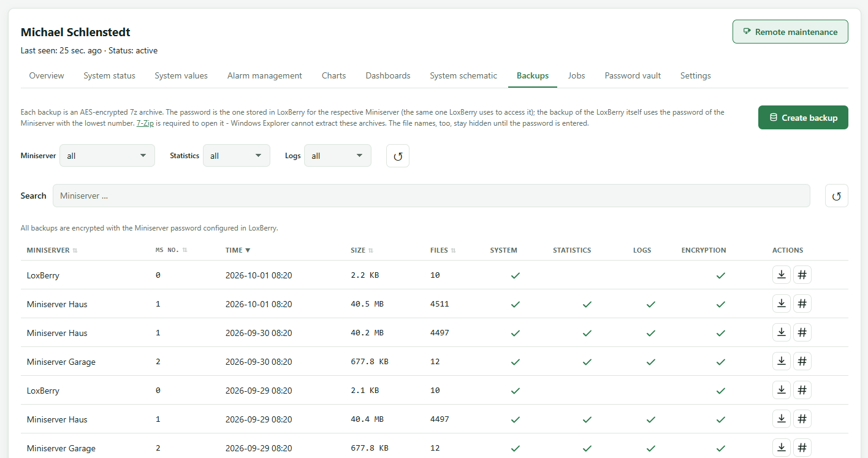Open the Logs filter dropdown
Screen dimensions: 868x458
point(338,156)
